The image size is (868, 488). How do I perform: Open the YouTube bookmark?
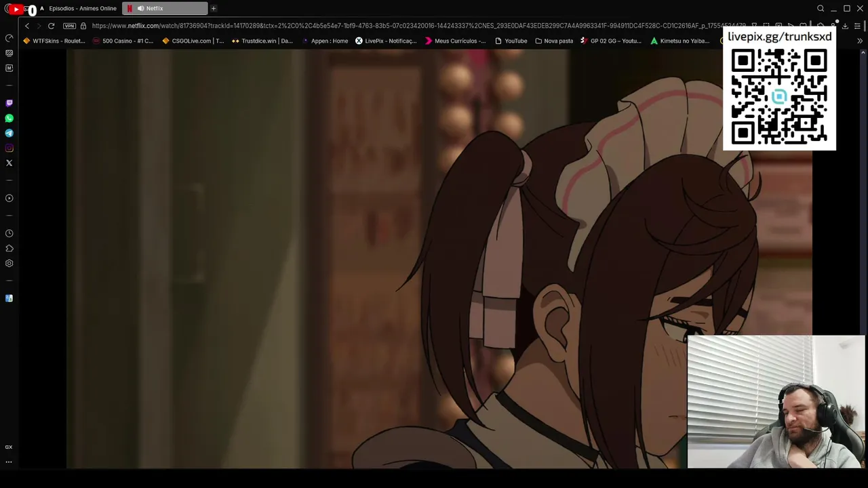(511, 41)
